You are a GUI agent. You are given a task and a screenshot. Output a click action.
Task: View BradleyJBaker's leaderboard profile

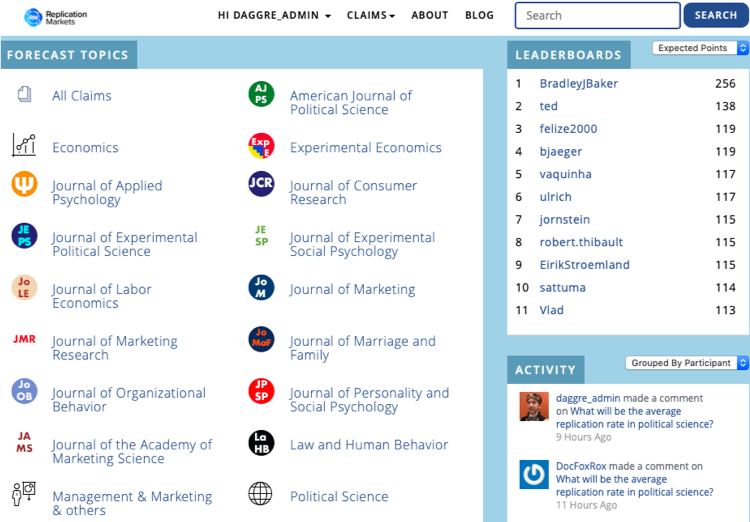(579, 83)
